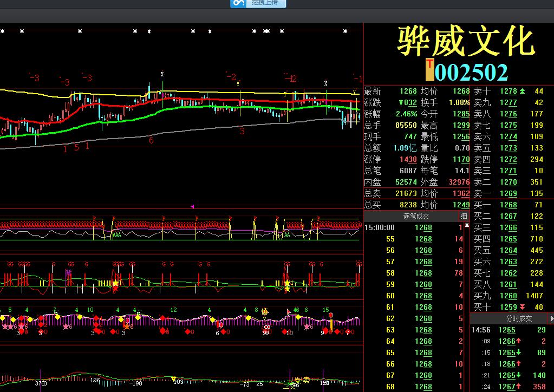This screenshot has width=554, height=392.
Task: Click the 总笔 value 6087
Action: (408, 171)
